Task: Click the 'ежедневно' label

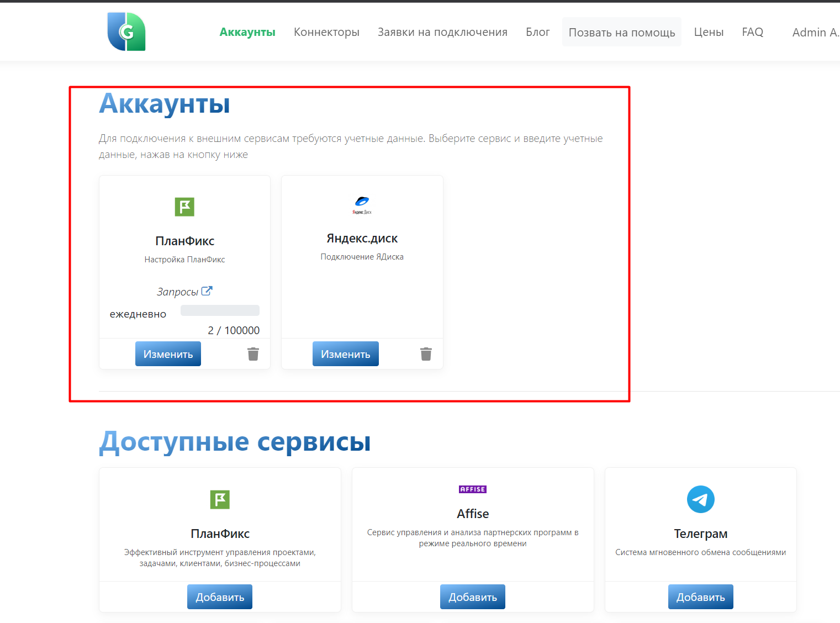Action: click(138, 314)
